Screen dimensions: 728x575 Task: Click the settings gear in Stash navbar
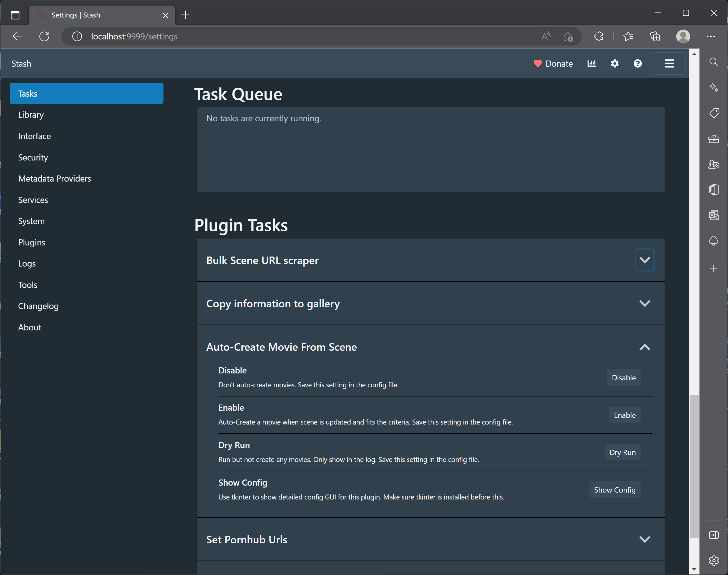(614, 64)
